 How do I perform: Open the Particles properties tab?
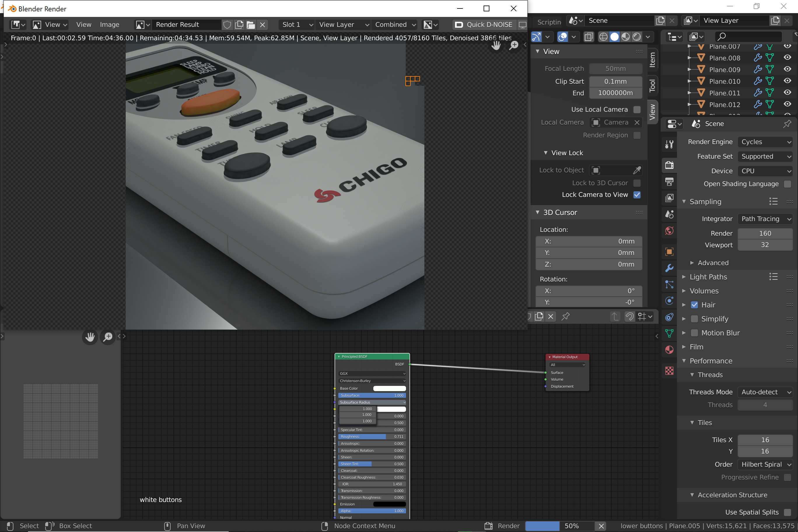coord(669,284)
